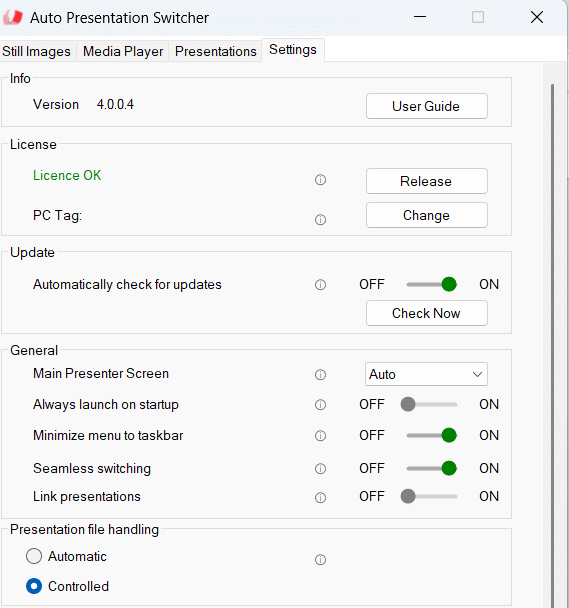Click the Auto Presentation Switcher app logo
This screenshot has height=608, width=569.
(x=13, y=17)
